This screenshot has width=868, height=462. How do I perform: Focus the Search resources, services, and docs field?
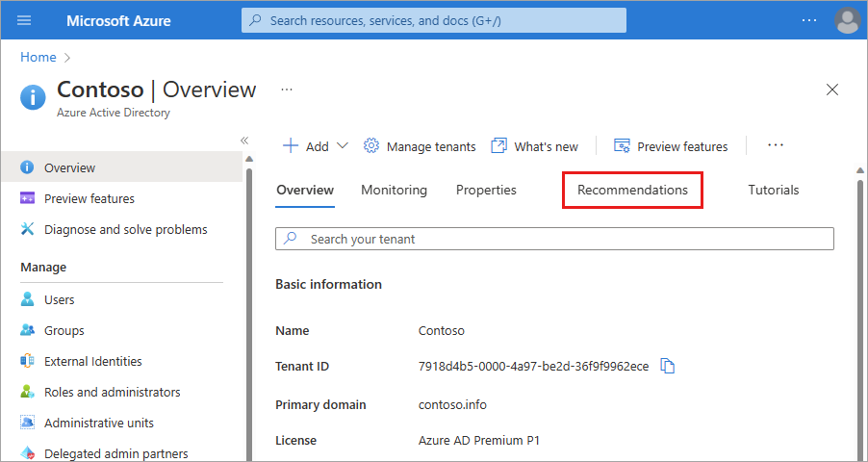point(434,20)
